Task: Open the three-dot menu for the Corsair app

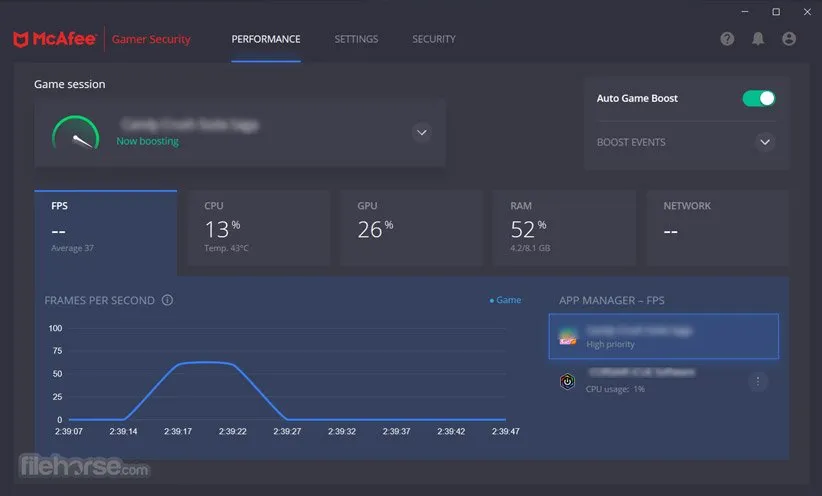Action: [758, 381]
